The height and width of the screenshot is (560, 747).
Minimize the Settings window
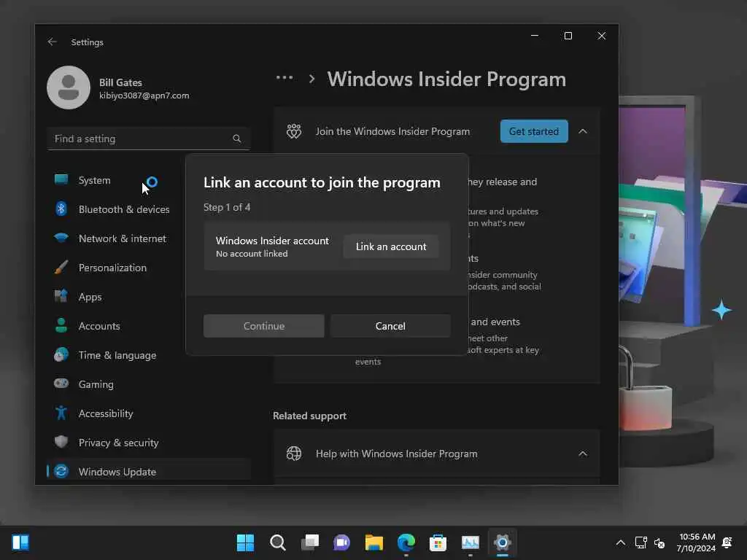pos(535,36)
